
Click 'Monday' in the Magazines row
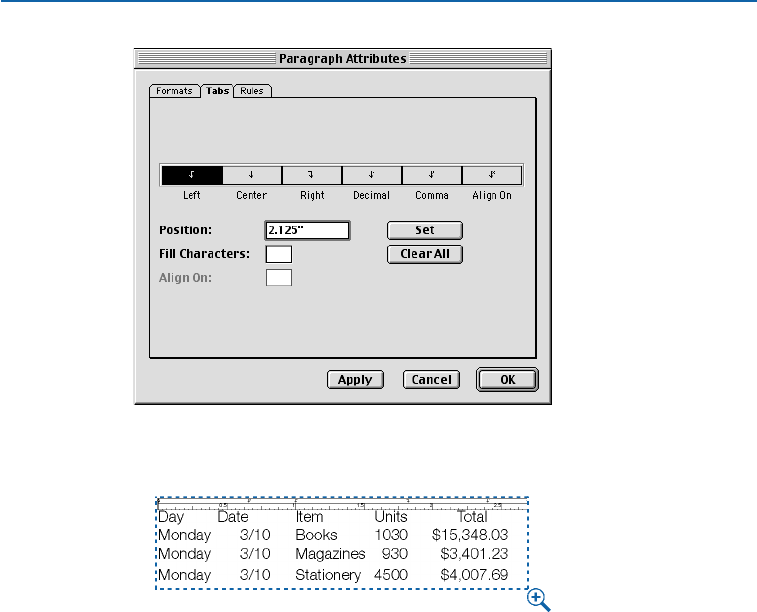coord(184,555)
